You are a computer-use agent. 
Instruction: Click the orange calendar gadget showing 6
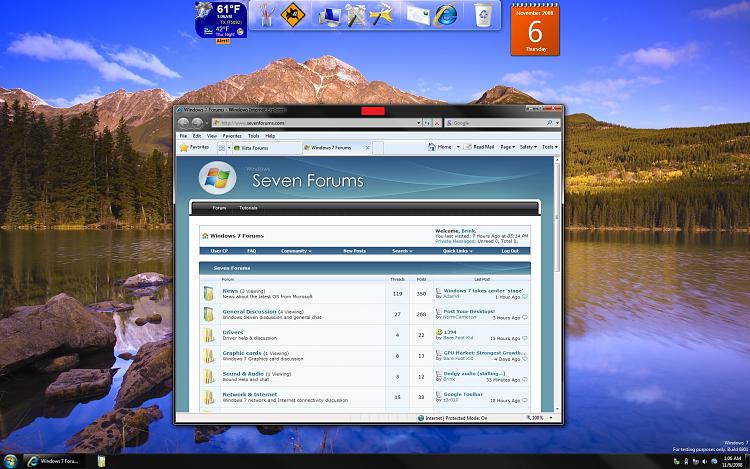[x=535, y=30]
